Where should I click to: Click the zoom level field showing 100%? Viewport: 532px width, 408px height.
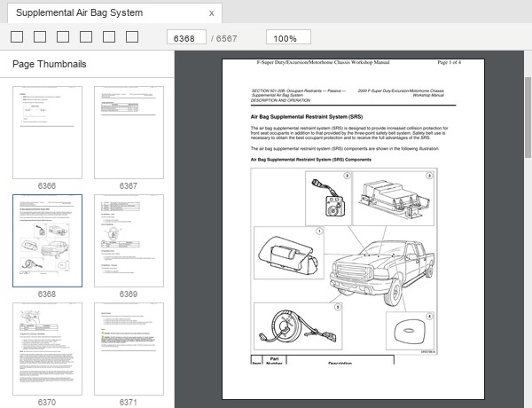click(288, 37)
